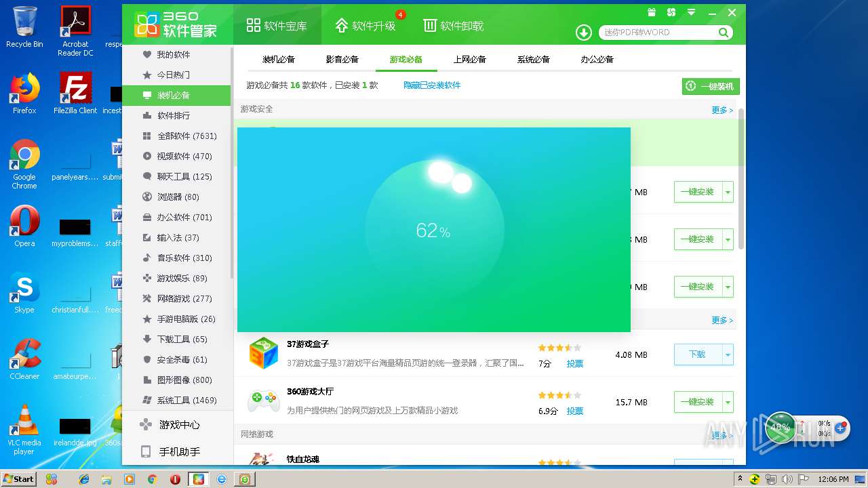Open 办公软件 (701) category
The width and height of the screenshot is (868, 488).
(x=176, y=217)
